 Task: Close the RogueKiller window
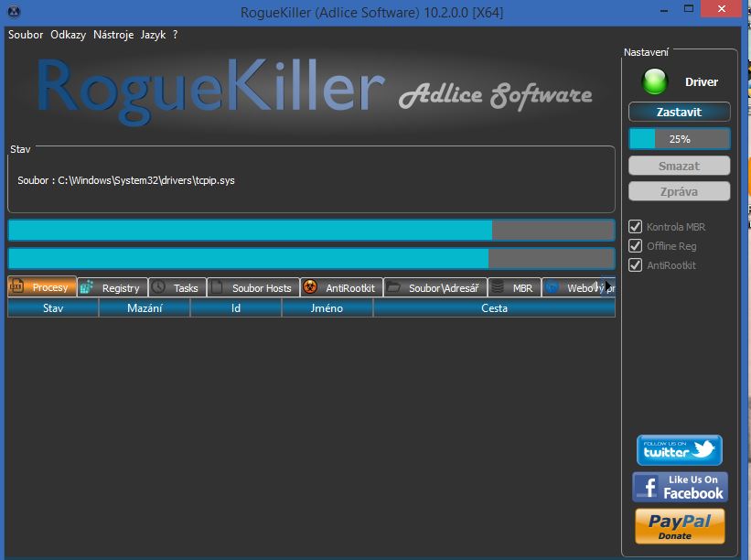point(722,9)
